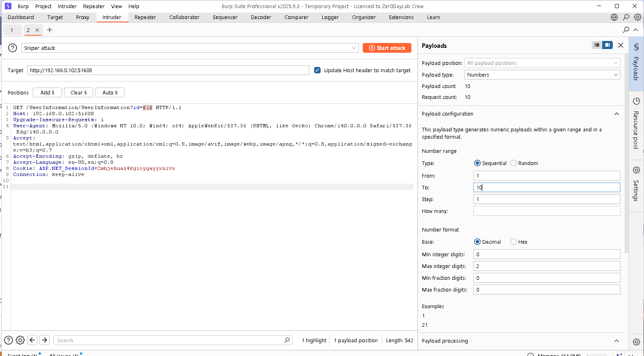
Task: Click the Add § button
Action: pos(47,92)
